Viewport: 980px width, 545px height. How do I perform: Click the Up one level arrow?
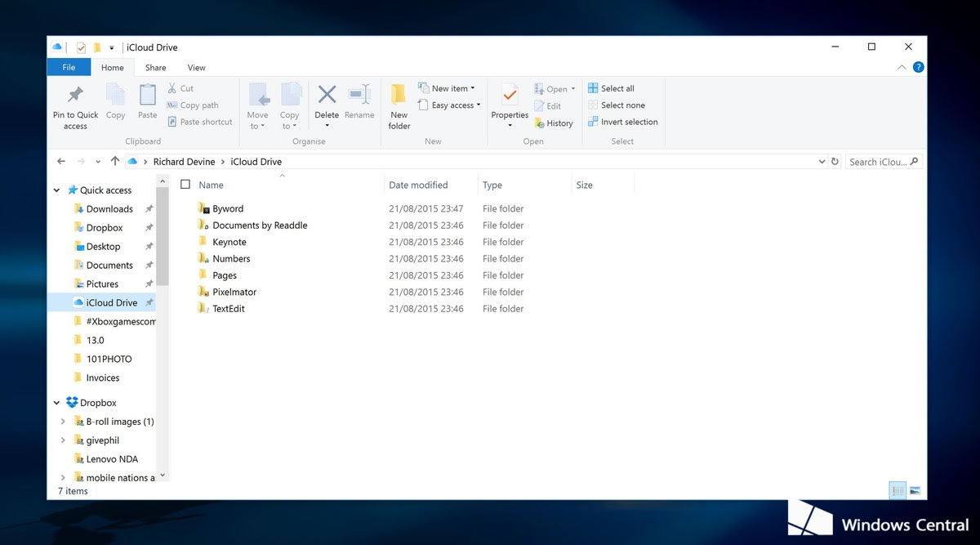click(x=114, y=162)
